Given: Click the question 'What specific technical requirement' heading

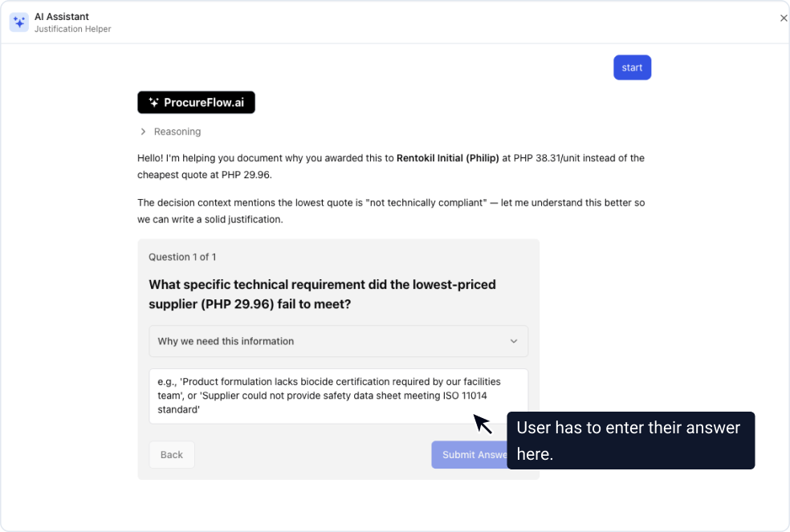Looking at the screenshot, I should (322, 294).
